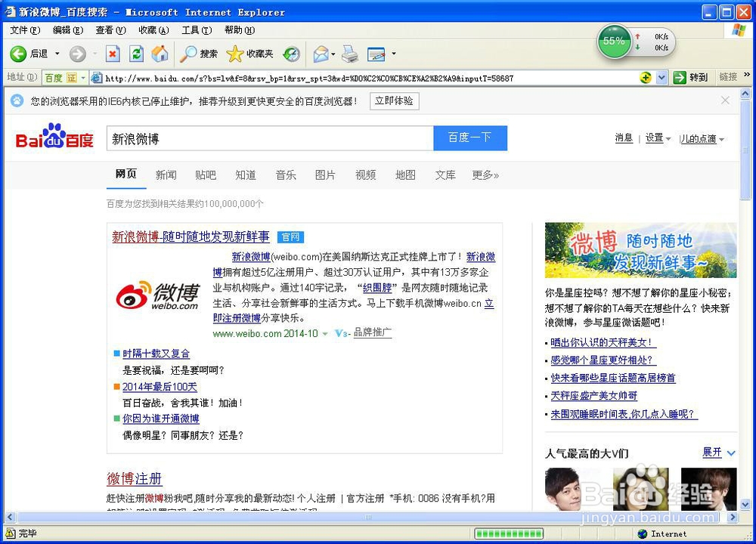756x544 pixels.
Task: Click the vertical scrollbar down arrow
Action: [x=745, y=505]
